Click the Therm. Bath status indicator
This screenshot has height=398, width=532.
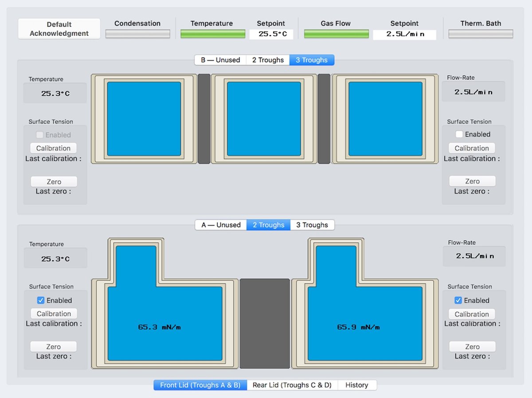481,34
